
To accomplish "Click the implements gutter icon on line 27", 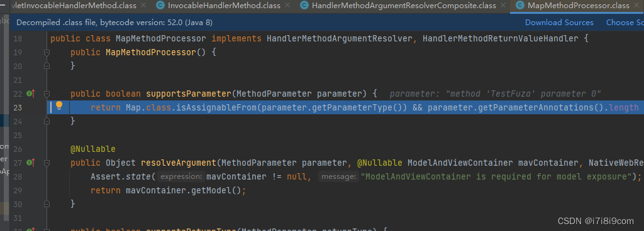I will point(30,163).
